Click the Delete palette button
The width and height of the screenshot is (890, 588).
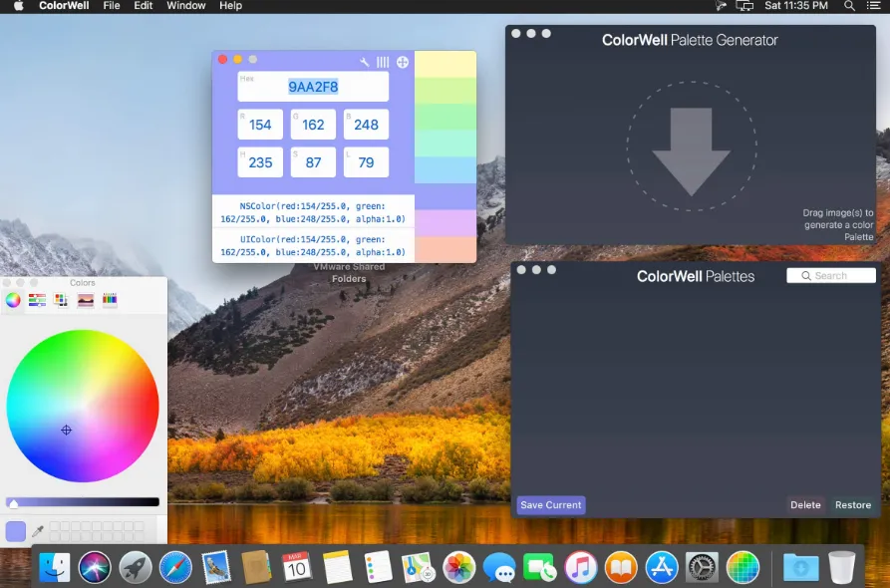[x=805, y=504]
